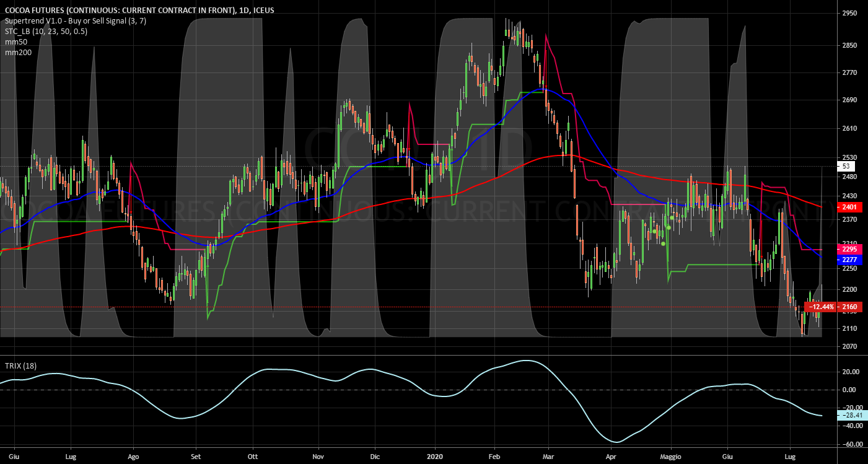This screenshot has height=464, width=868.
Task: Click the Nov date on time axis
Action: 317,456
